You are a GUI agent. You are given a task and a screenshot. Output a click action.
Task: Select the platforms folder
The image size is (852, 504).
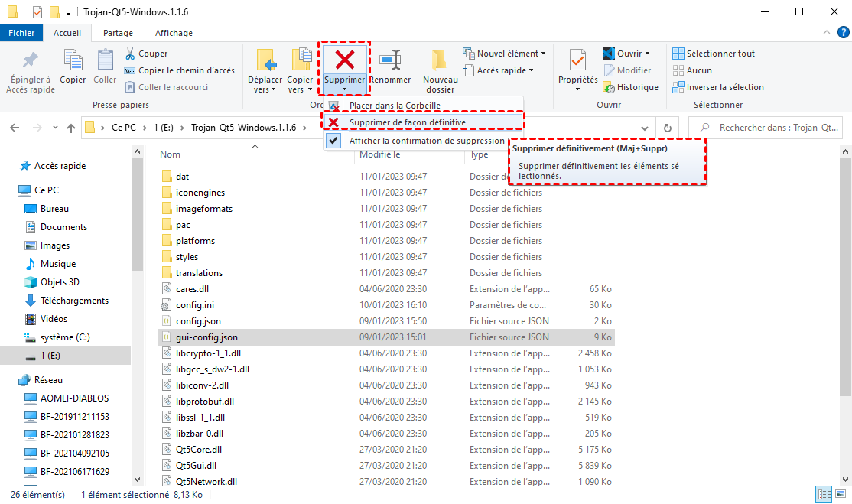(195, 241)
